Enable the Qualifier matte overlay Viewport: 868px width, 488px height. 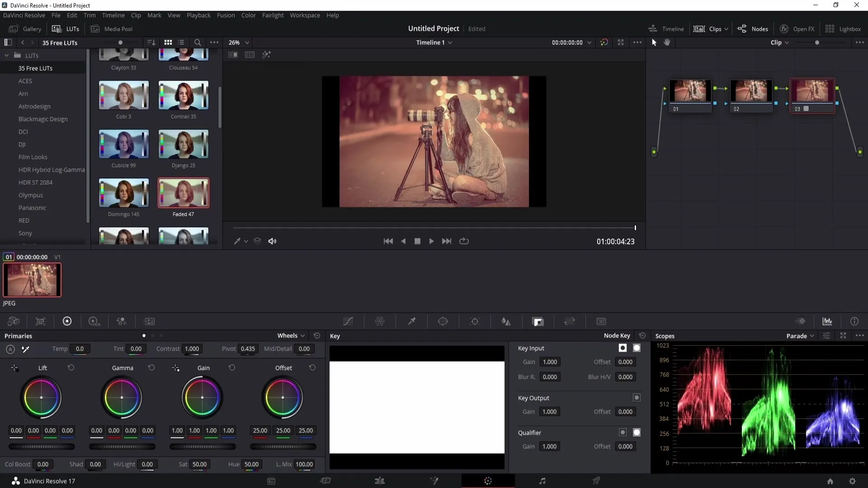point(637,432)
